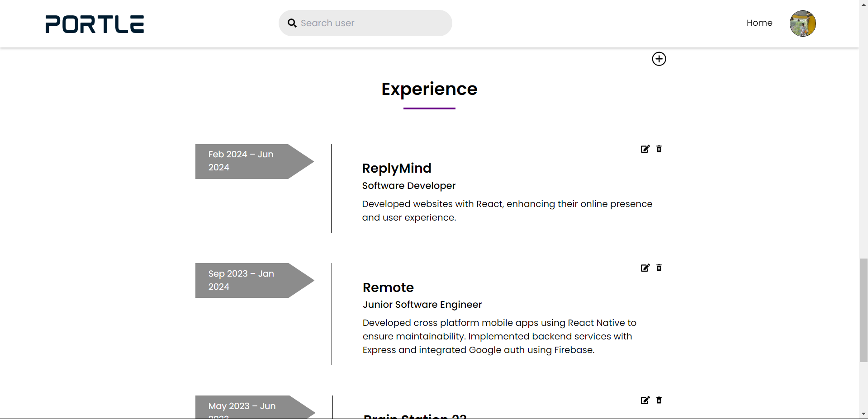Screen dimensions: 868x419
Task: Click the page vertical scrollbar thumb
Action: pyautogui.click(x=863, y=310)
